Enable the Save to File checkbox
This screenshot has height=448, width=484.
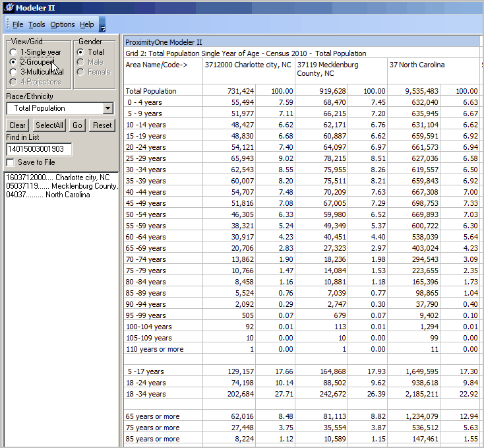[x=10, y=162]
